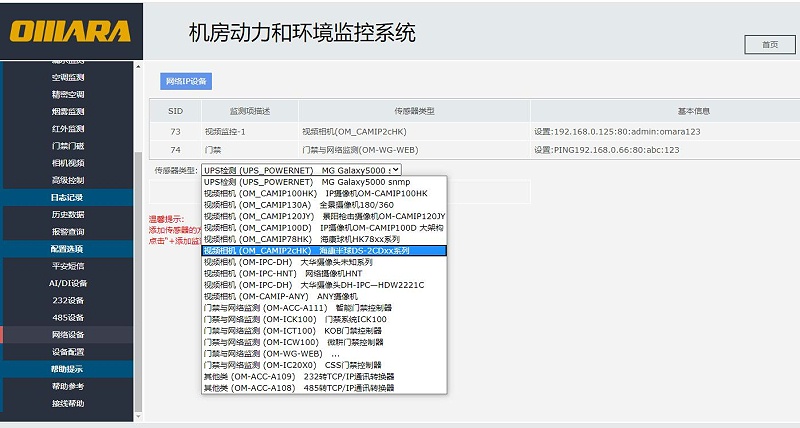
Task: Open 空调监测 in the sidebar
Action: (68, 77)
